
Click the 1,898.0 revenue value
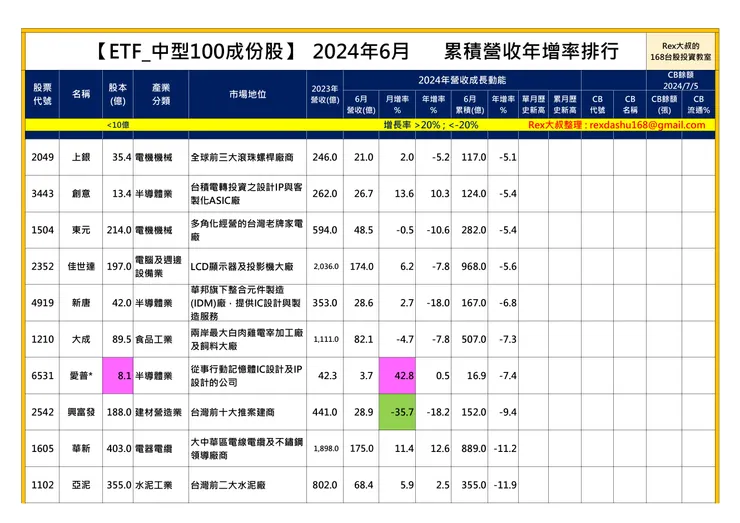[x=326, y=448]
